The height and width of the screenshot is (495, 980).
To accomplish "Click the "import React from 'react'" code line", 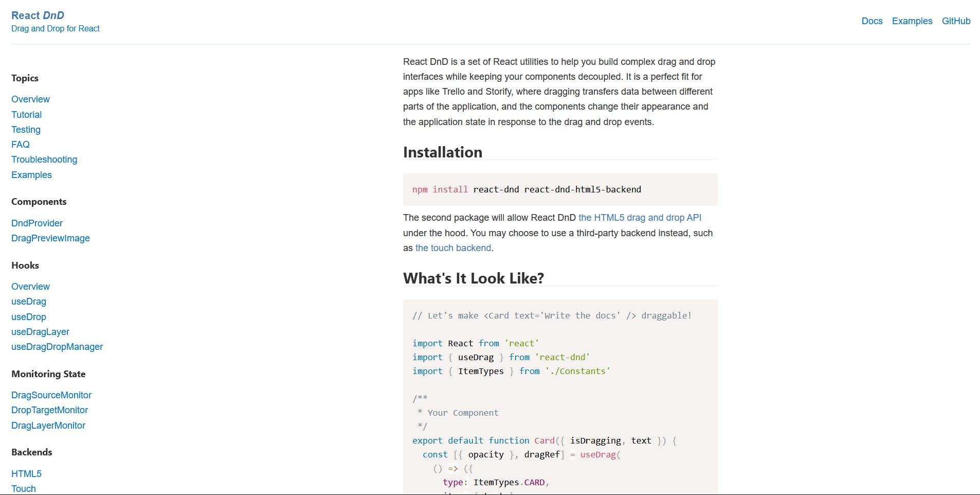I will coord(476,343).
